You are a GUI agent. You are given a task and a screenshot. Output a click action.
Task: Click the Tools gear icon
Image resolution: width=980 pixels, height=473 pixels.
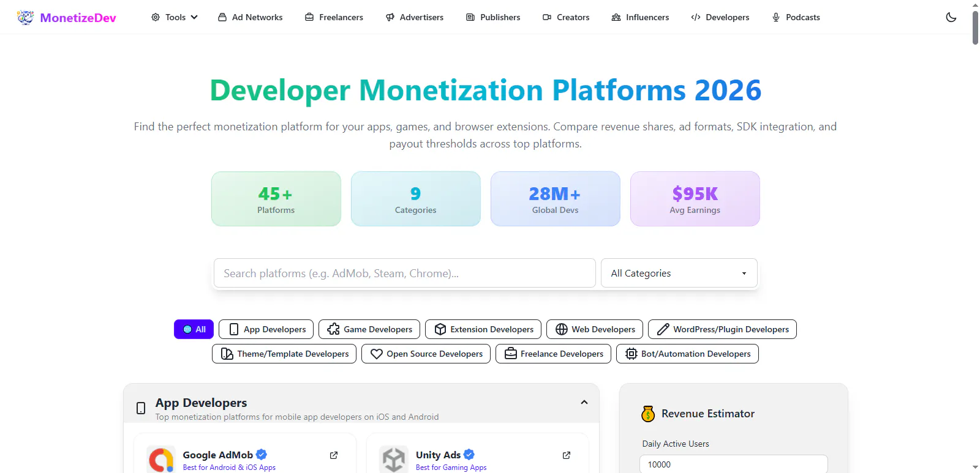(156, 17)
